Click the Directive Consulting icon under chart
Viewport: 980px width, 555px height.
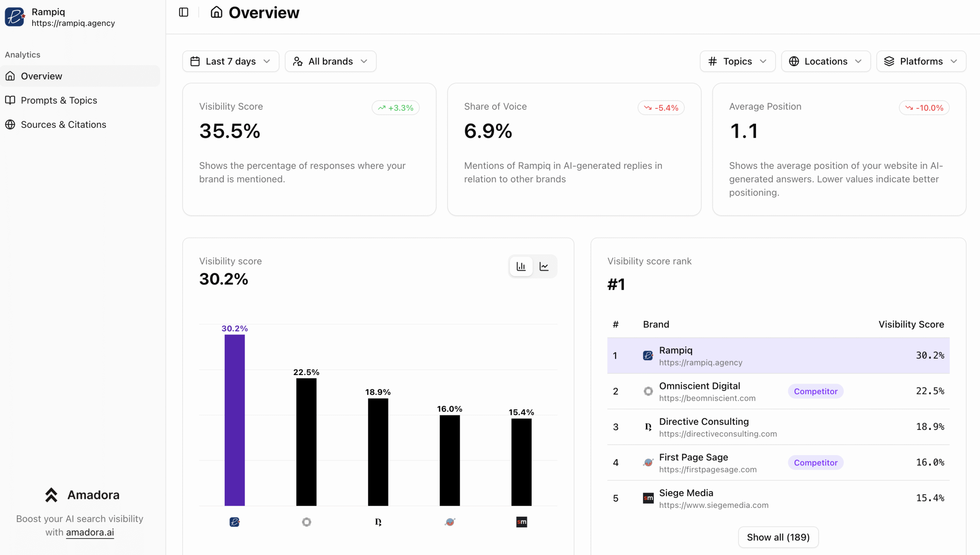[x=378, y=522]
